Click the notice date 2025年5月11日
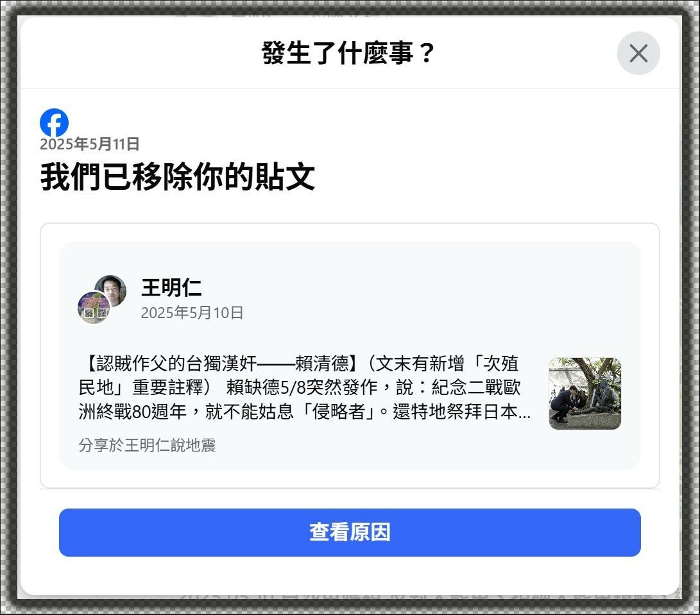The height and width of the screenshot is (615, 700). click(x=90, y=144)
